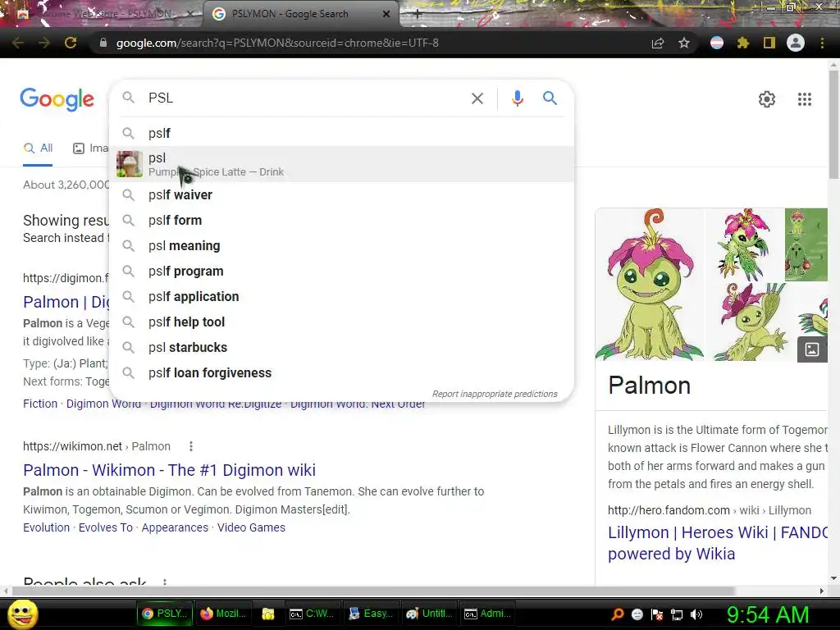Image resolution: width=840 pixels, height=630 pixels.
Task: Submit search with the blue magnifier icon
Action: click(550, 98)
